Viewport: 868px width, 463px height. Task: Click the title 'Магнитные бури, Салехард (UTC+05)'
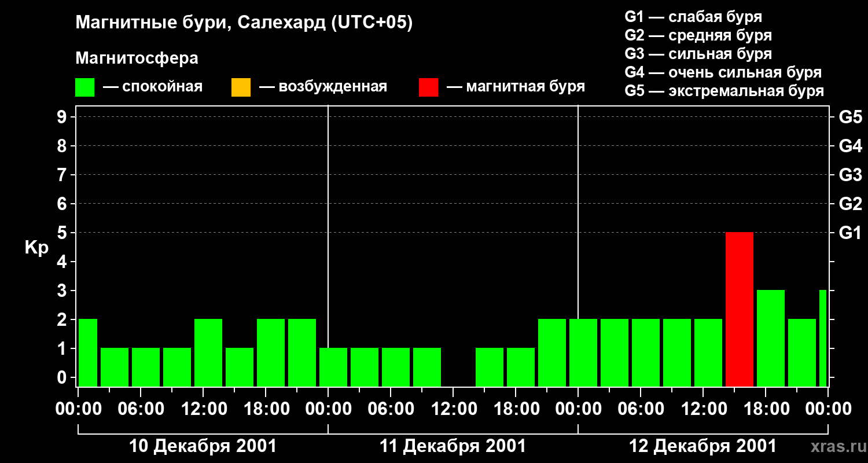[x=244, y=23]
